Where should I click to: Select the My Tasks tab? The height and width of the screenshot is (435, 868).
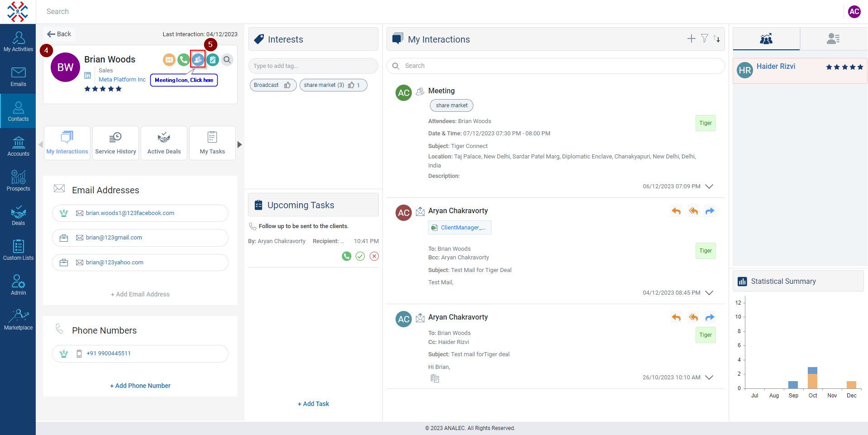(x=212, y=143)
